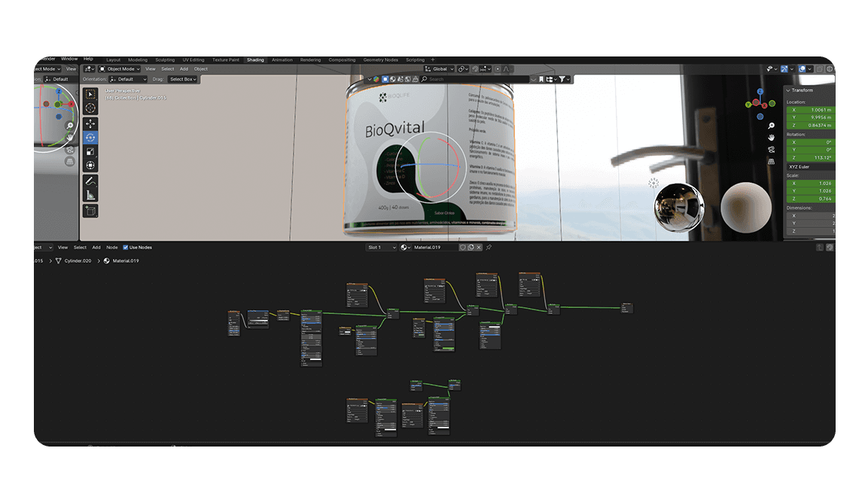Click the red X axis on the navigation gizmo
Screen dimensions: 868x503
(x=764, y=105)
